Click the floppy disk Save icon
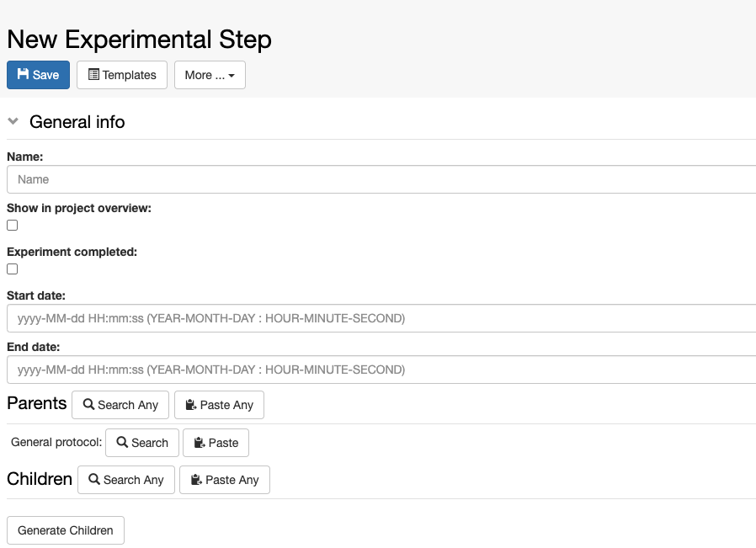This screenshot has width=756, height=548. click(x=23, y=74)
